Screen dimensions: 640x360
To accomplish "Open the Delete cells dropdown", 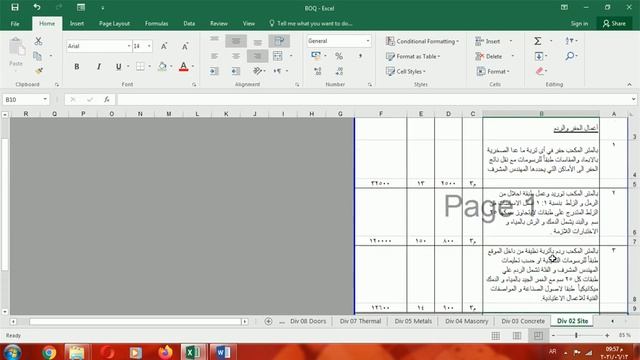I will coord(513,56).
